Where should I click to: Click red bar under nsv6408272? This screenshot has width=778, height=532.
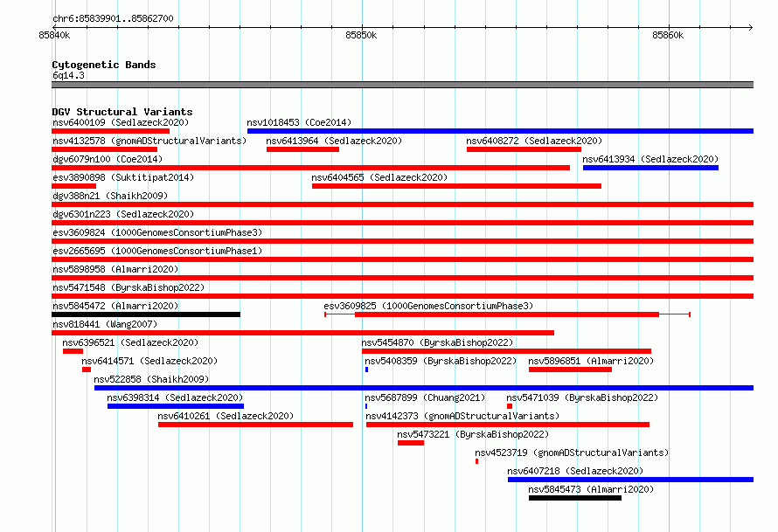coord(524,149)
